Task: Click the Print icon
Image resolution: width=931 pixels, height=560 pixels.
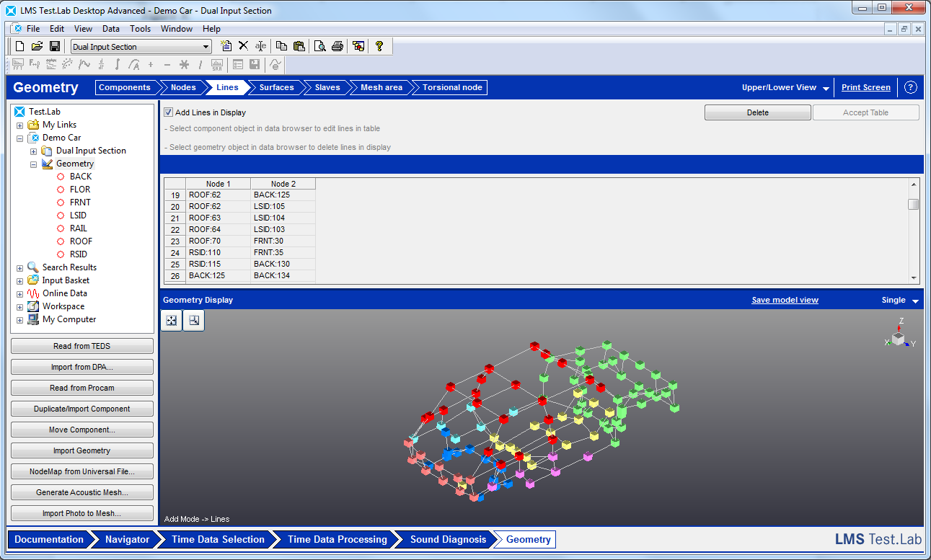Action: 337,46
